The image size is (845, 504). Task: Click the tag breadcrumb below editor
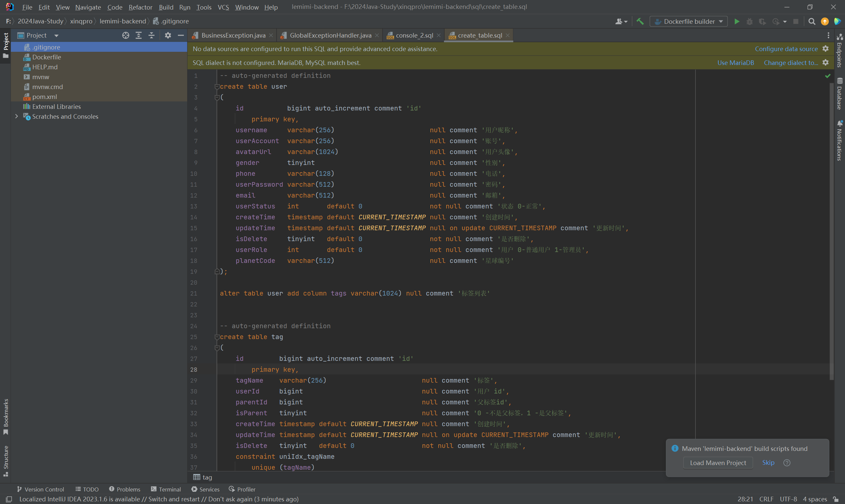coord(203,477)
